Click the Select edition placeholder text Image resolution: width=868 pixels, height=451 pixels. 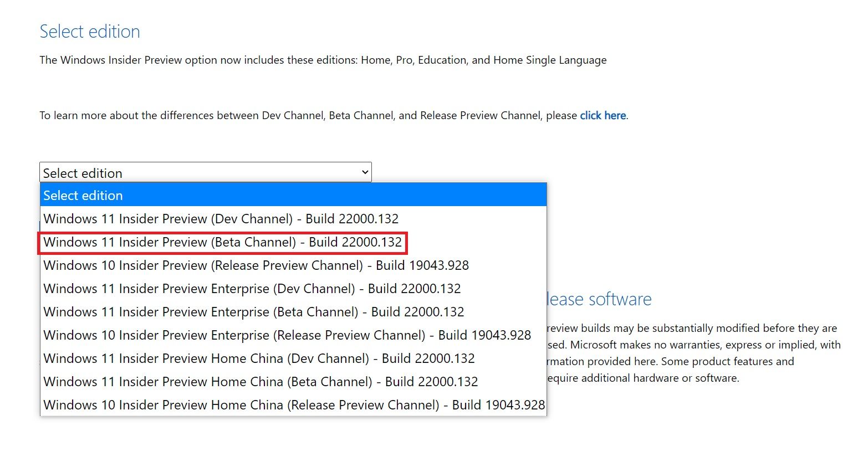82,173
